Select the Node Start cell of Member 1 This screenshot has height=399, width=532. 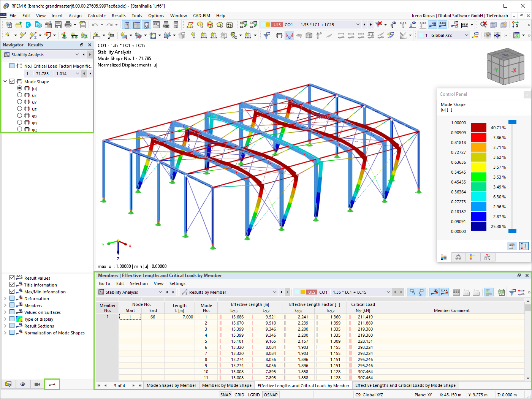coord(131,317)
